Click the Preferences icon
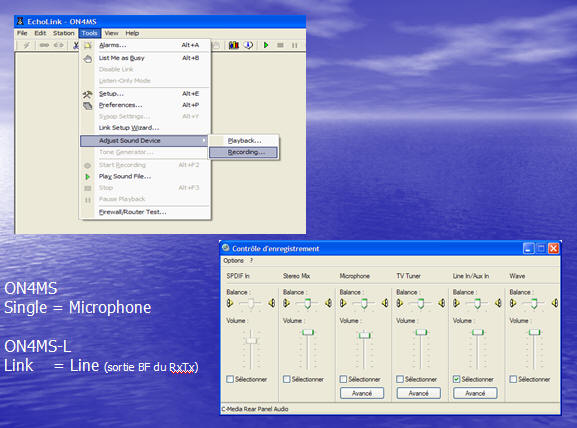This screenshot has height=428, width=577. tap(87, 106)
